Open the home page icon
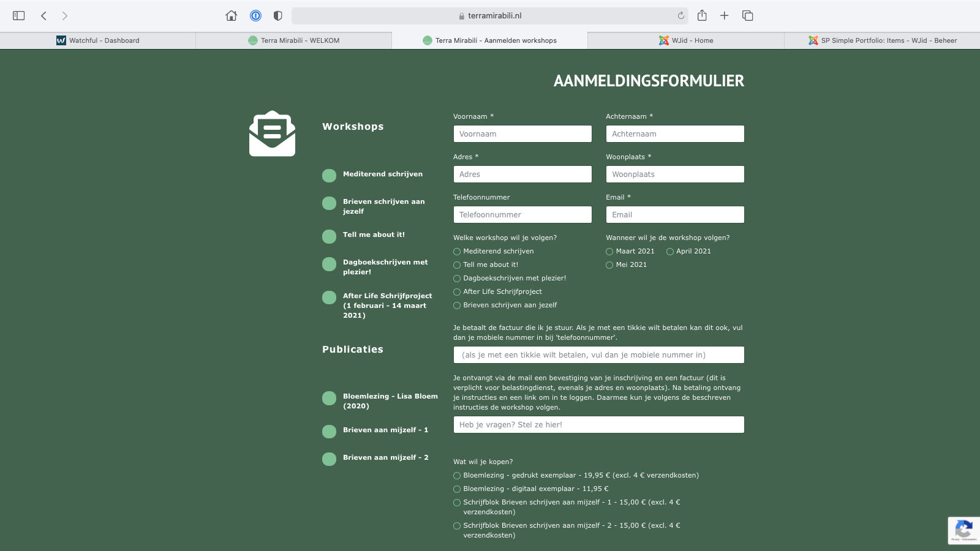 (x=232, y=16)
